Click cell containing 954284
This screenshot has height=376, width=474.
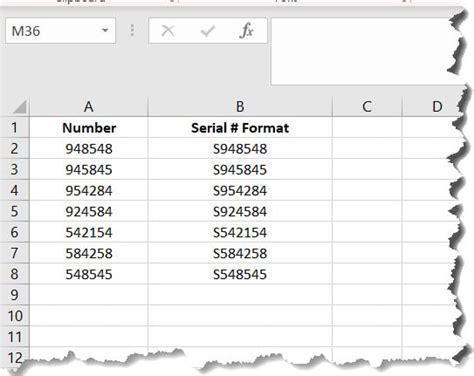(x=89, y=190)
